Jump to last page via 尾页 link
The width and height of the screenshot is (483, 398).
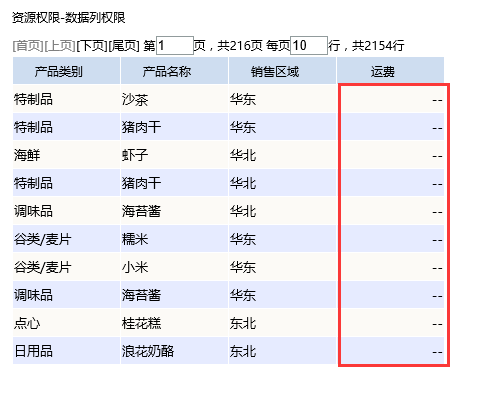point(124,46)
